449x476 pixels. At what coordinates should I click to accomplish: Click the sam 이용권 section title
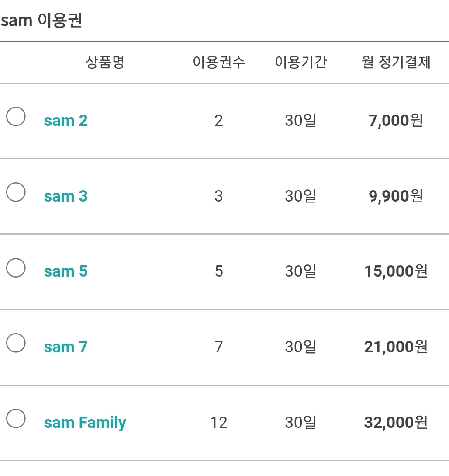pyautogui.click(x=41, y=21)
